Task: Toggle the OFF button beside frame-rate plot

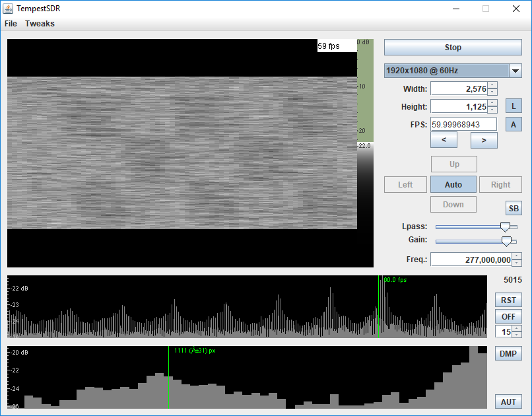Action: [508, 317]
